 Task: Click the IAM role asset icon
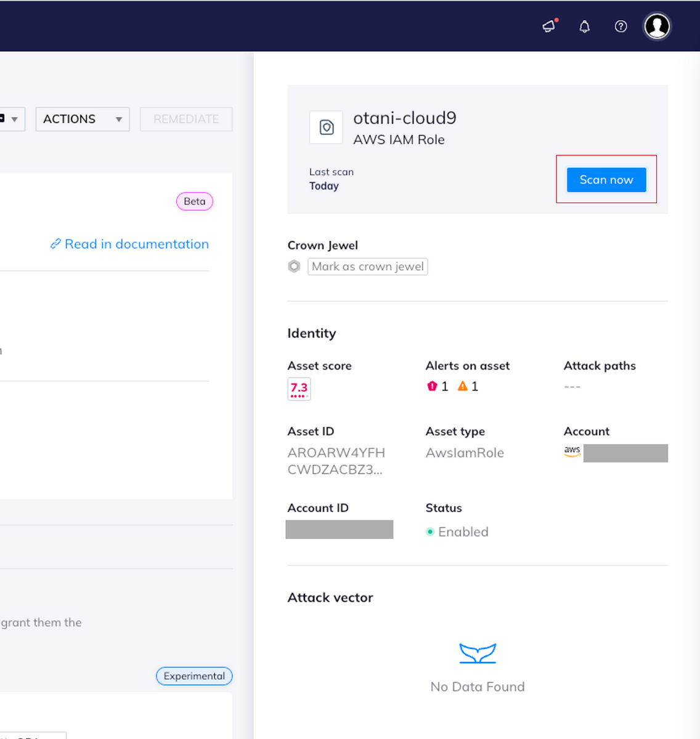(x=326, y=127)
